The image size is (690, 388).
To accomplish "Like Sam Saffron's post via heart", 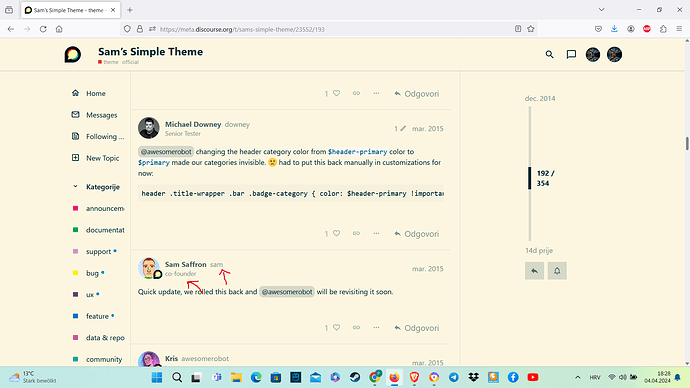I will [336, 328].
